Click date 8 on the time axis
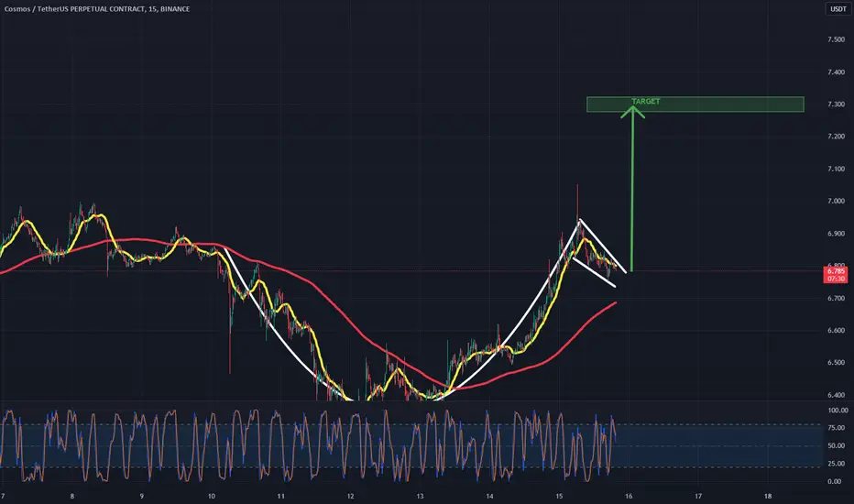This screenshot has width=854, height=504. (x=71, y=497)
